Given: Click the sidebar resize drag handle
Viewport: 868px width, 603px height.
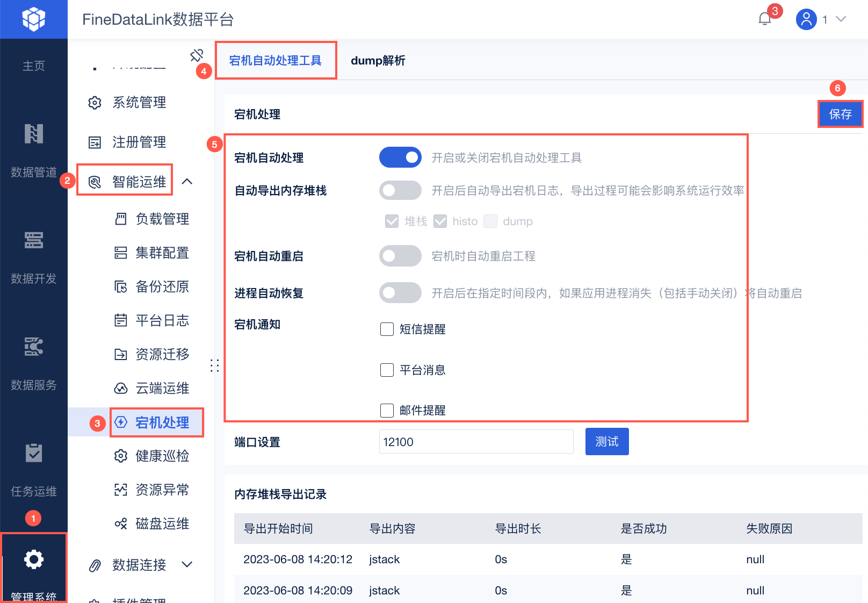Looking at the screenshot, I should [215, 365].
